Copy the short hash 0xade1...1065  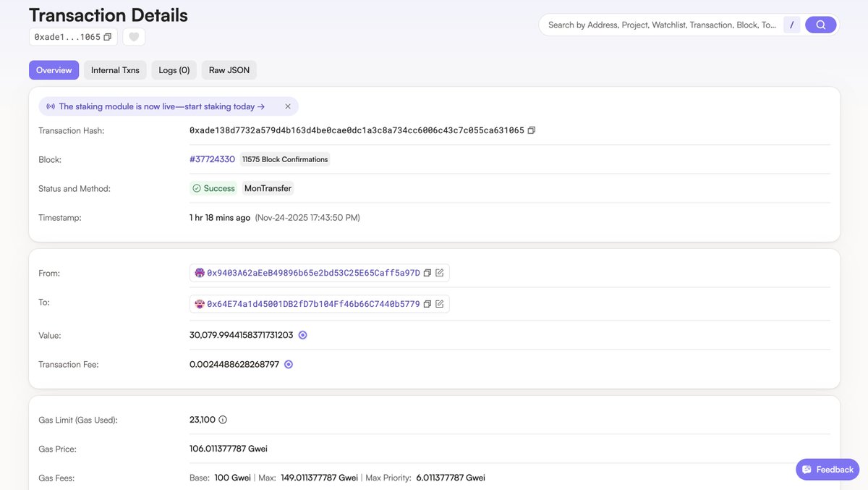point(107,37)
